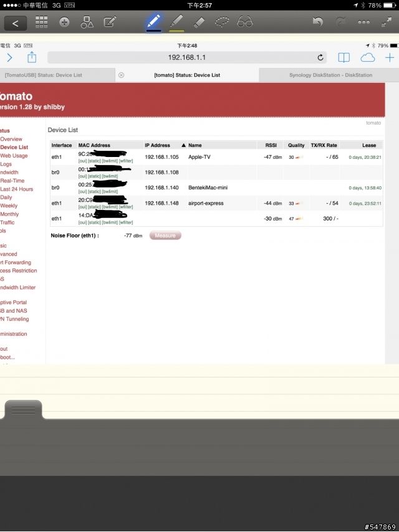Click [oui] link in Apple-TV row
Viewport: 399px width, 532px height.
[82, 161]
